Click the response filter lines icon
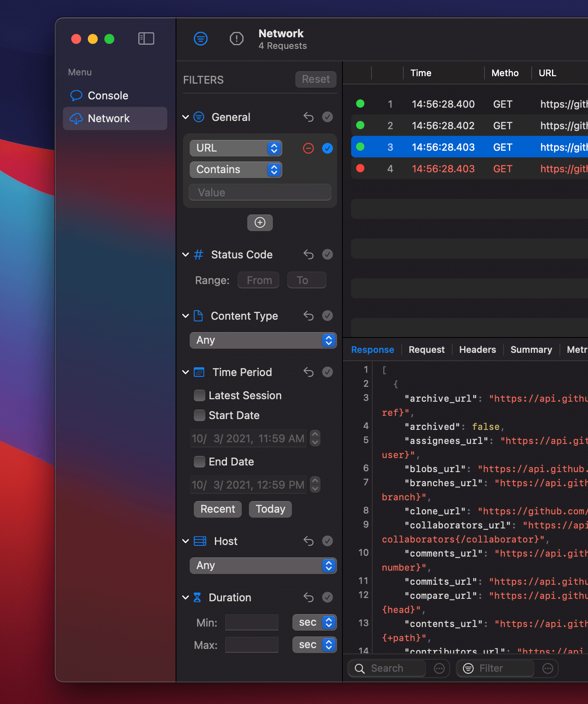588x704 pixels. tap(468, 668)
